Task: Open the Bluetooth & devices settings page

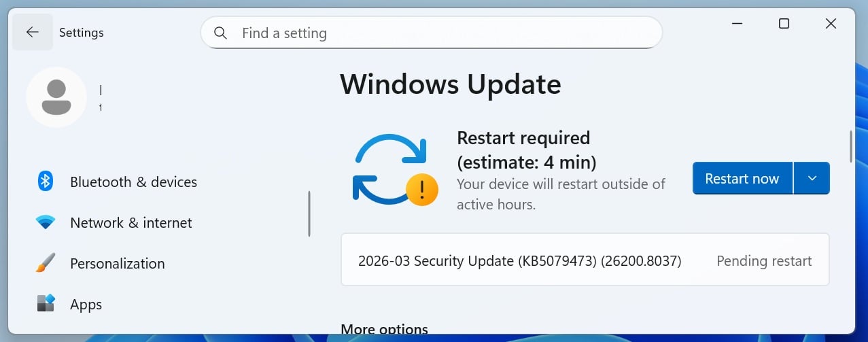Action: (x=133, y=182)
